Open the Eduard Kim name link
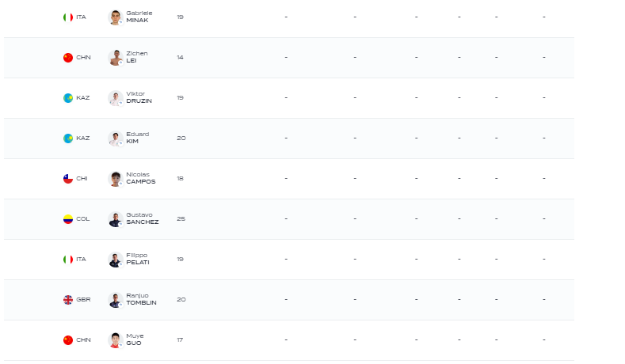This screenshot has height=364, width=625. tap(138, 138)
